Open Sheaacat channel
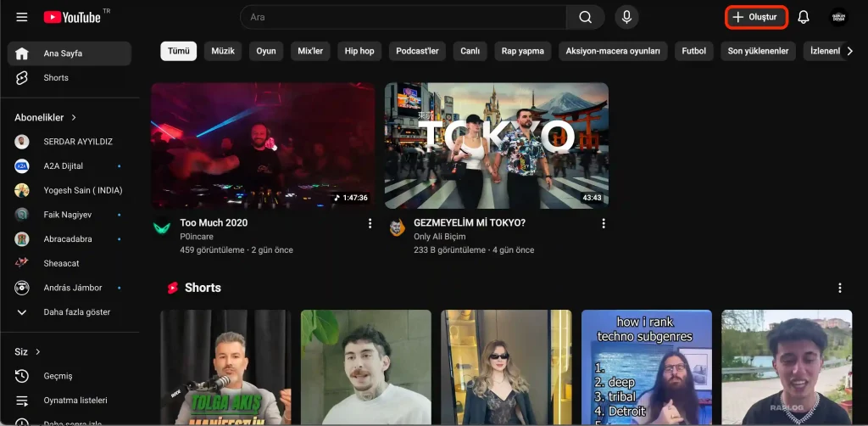The image size is (868, 426). pyautogui.click(x=70, y=264)
